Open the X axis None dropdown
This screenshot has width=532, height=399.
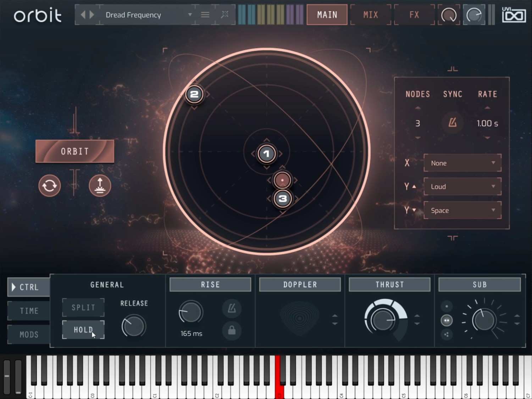[x=462, y=163]
